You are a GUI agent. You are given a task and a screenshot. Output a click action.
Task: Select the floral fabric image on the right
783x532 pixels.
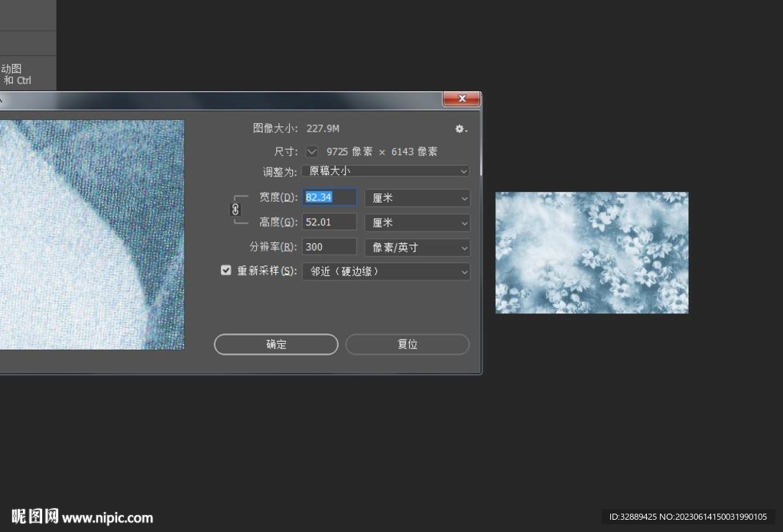pos(591,252)
